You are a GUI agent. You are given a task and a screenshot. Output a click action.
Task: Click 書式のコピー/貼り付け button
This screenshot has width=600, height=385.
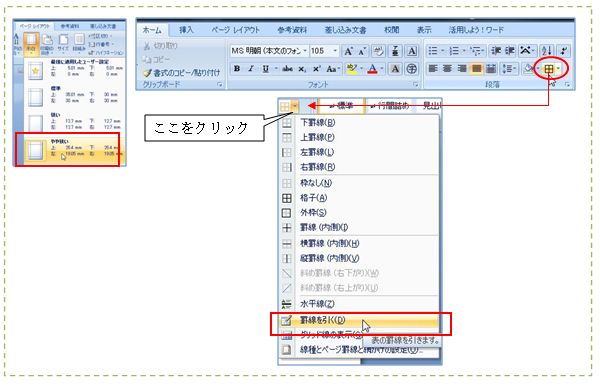coord(182,72)
